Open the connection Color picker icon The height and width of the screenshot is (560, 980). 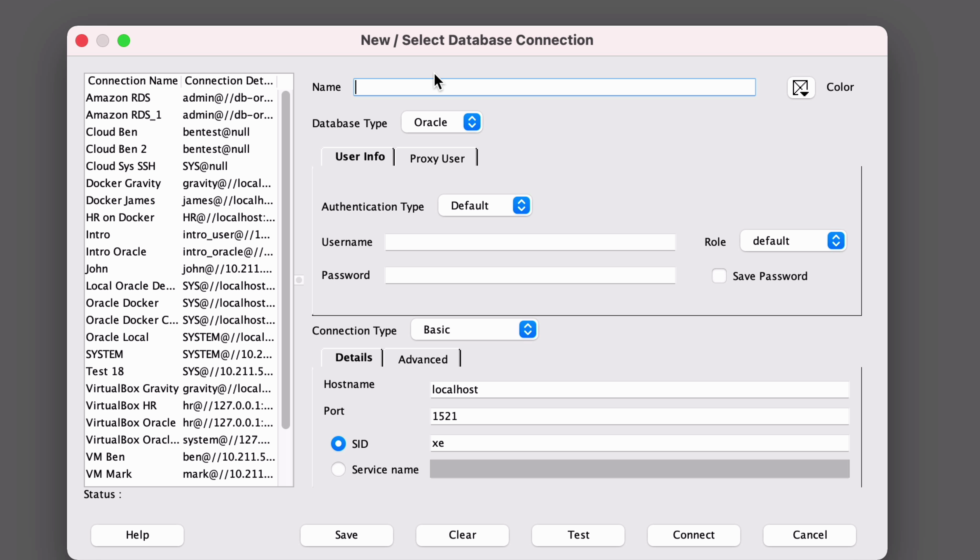(x=801, y=88)
